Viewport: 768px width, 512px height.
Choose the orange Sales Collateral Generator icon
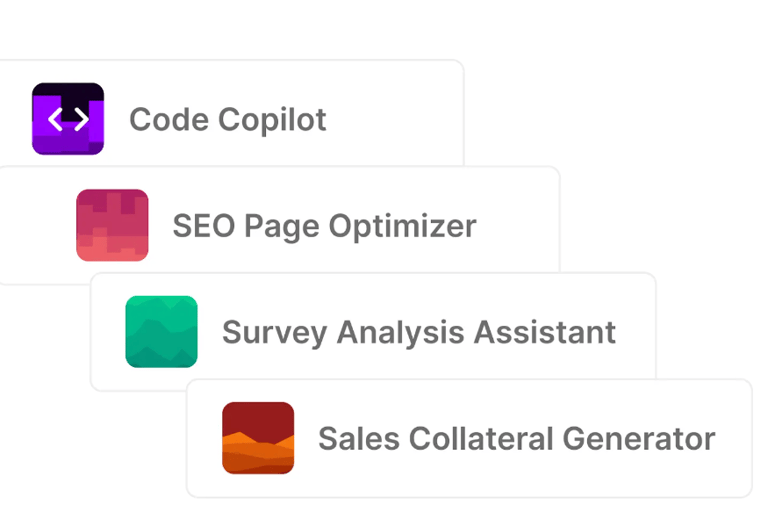point(258,438)
